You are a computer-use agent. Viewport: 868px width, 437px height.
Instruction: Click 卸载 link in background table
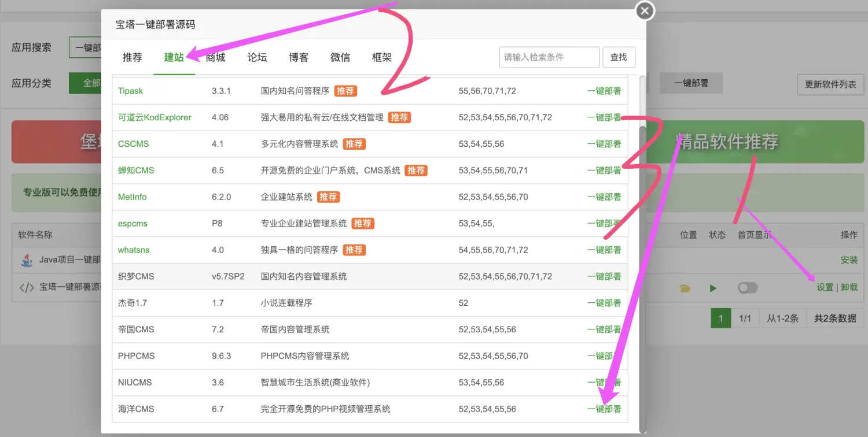(849, 287)
